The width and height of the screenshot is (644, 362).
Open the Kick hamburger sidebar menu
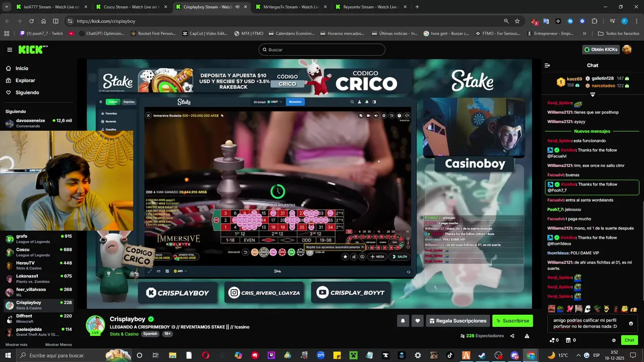[x=10, y=50]
